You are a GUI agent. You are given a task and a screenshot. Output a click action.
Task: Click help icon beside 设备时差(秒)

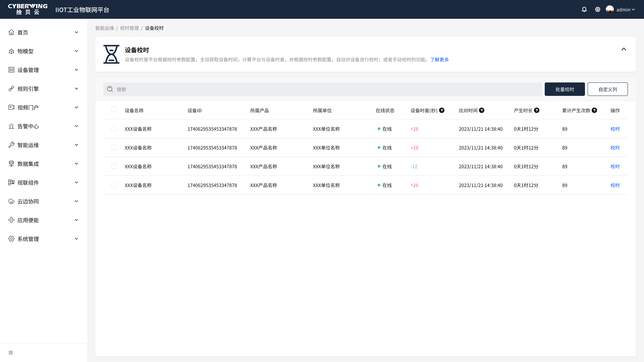(442, 110)
